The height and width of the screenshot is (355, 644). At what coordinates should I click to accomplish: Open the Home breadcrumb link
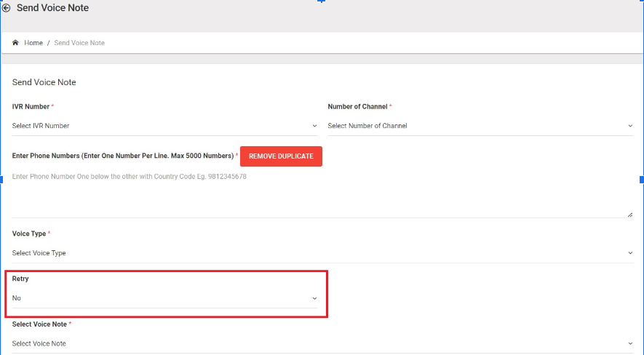pos(33,43)
